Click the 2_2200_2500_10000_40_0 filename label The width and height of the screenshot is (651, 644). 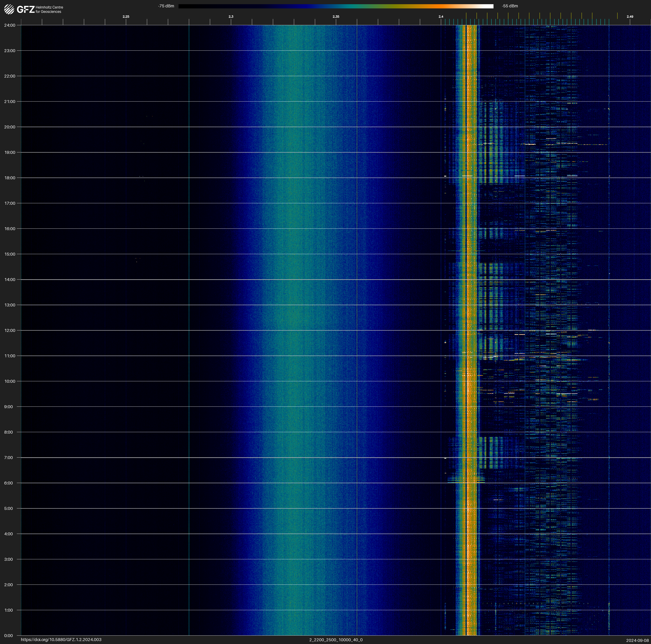tap(336, 640)
